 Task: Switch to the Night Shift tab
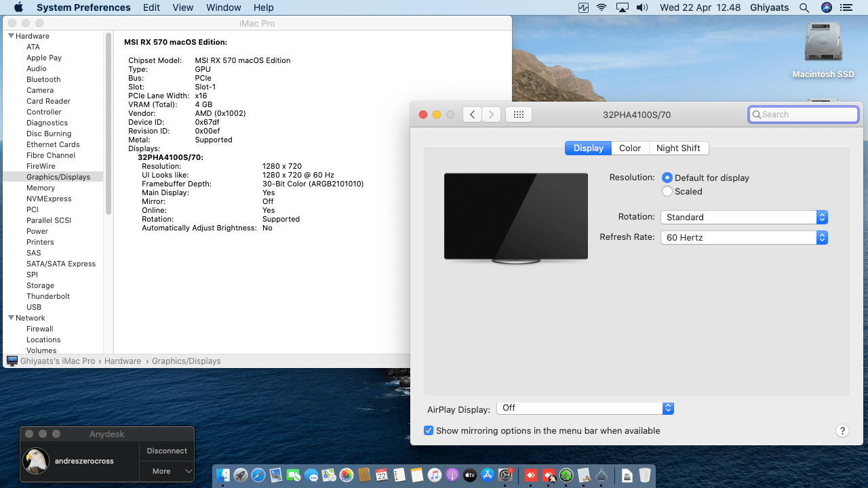click(678, 148)
